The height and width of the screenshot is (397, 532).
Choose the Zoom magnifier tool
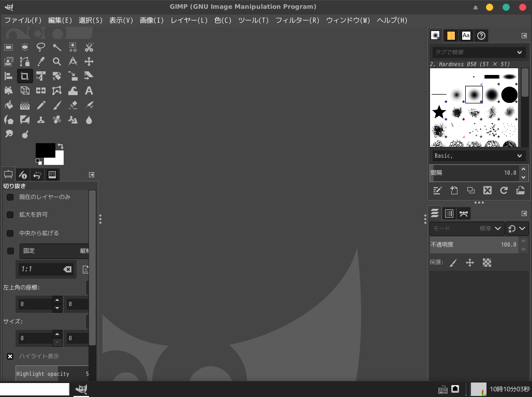[56, 62]
